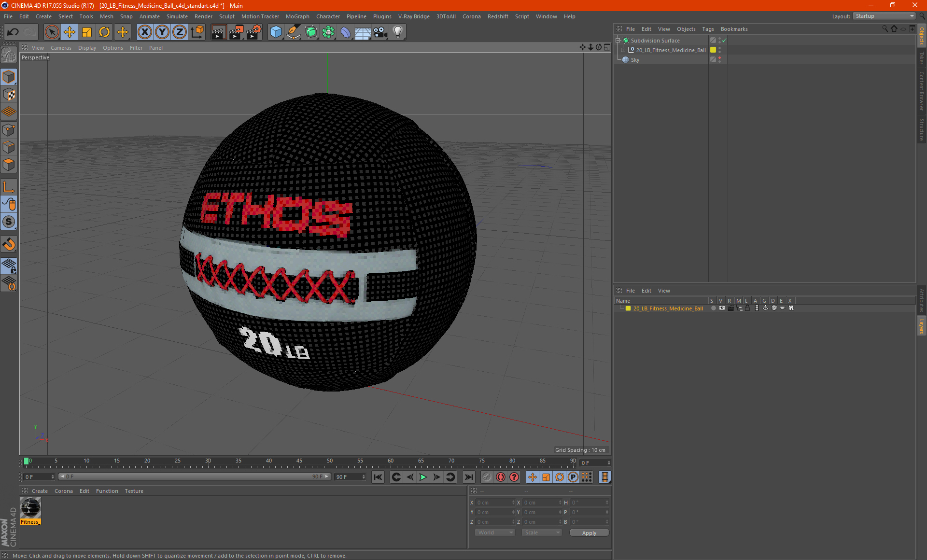Open the Sculpt menu

tap(226, 16)
